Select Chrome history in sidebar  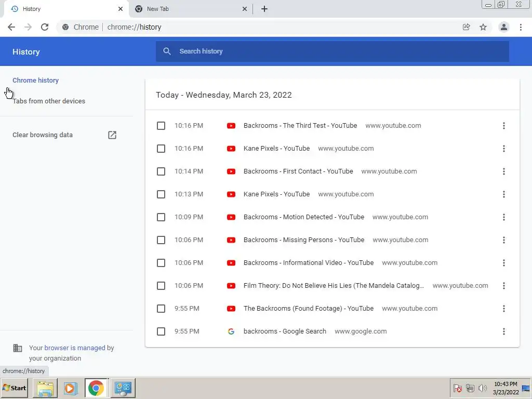[x=36, y=81]
